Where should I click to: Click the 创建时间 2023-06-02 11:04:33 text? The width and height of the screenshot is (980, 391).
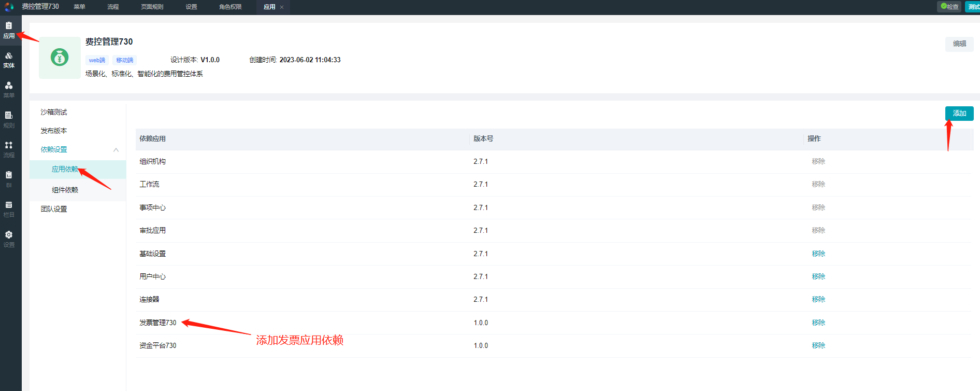coord(295,60)
